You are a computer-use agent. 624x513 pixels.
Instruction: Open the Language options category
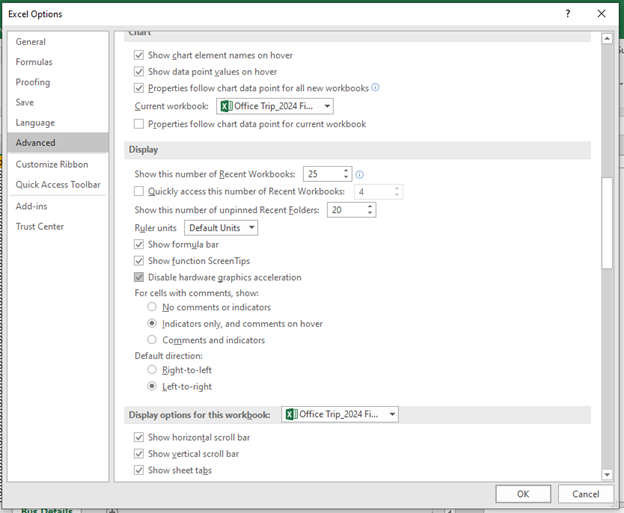pyautogui.click(x=58, y=123)
